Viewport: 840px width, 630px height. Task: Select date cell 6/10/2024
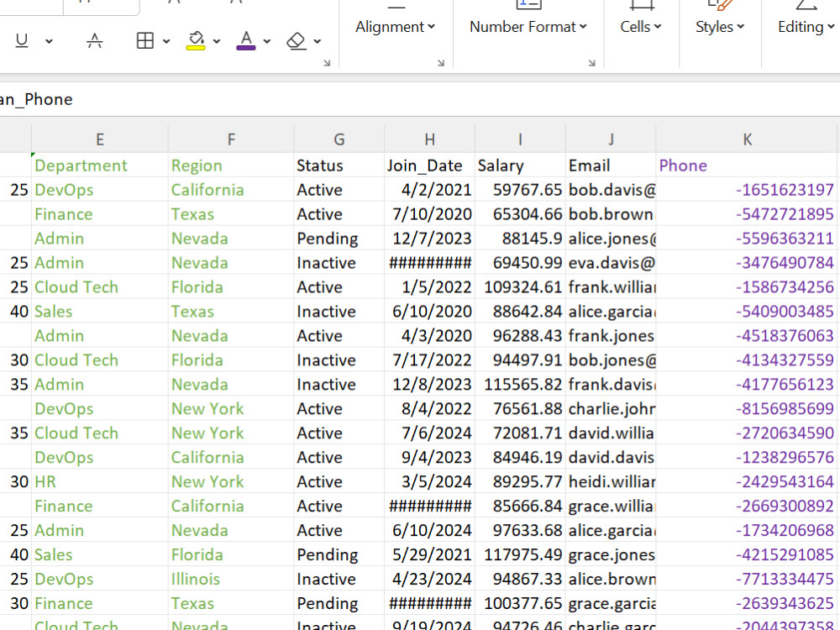click(429, 530)
